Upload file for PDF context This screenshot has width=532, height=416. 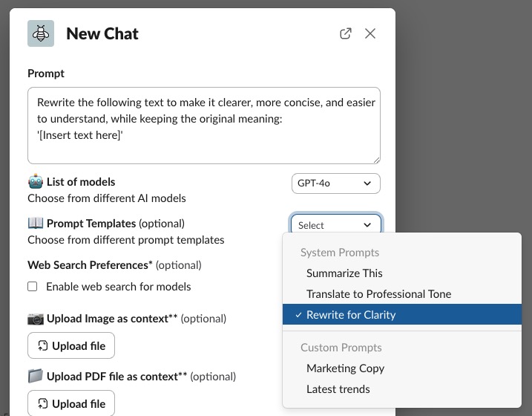[71, 403]
